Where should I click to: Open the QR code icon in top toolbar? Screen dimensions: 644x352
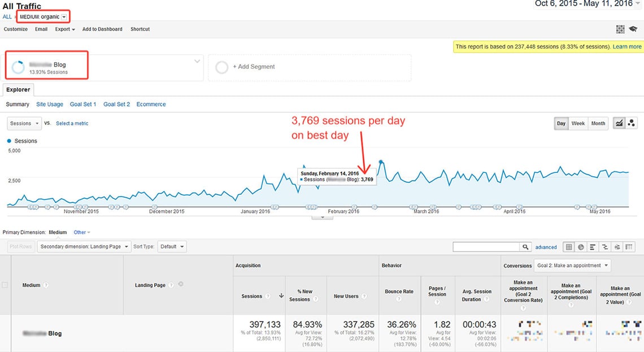click(620, 29)
